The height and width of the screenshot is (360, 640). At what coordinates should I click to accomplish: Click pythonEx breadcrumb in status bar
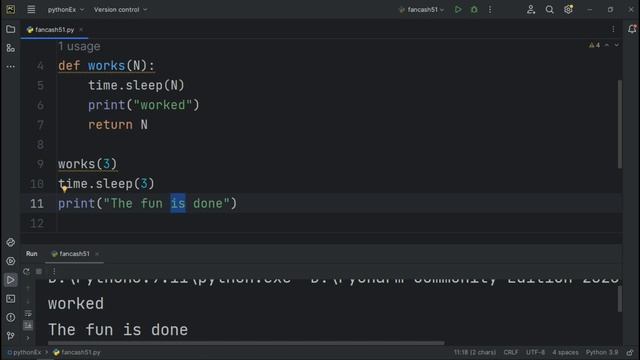pyautogui.click(x=24, y=352)
